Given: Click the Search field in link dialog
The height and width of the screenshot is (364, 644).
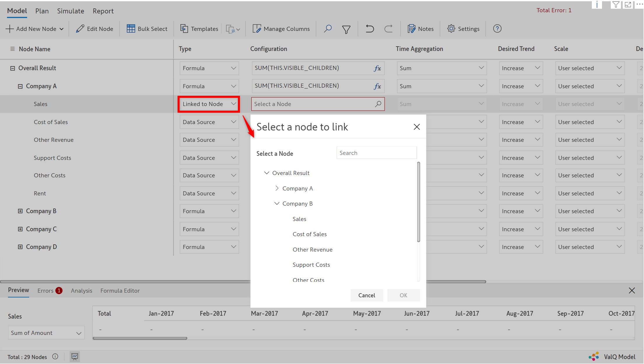Looking at the screenshot, I should [x=376, y=153].
